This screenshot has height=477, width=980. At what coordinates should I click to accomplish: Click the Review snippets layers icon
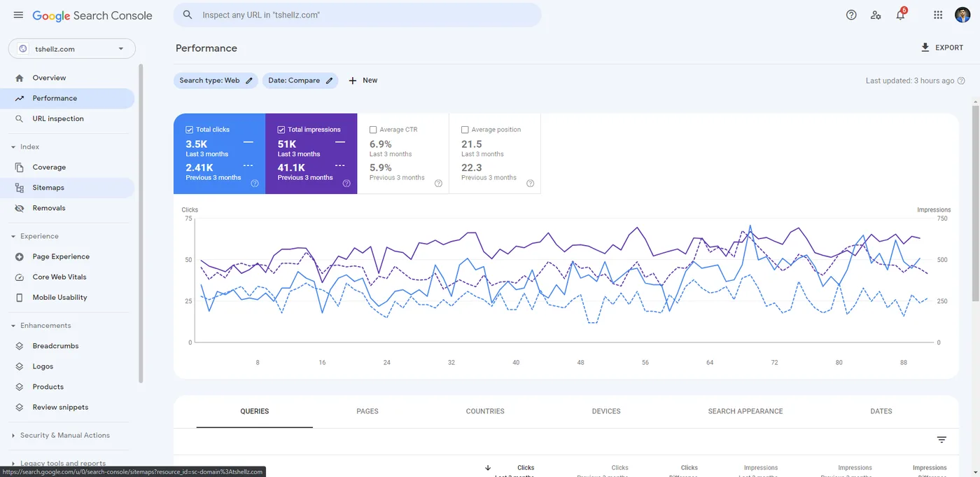[19, 407]
